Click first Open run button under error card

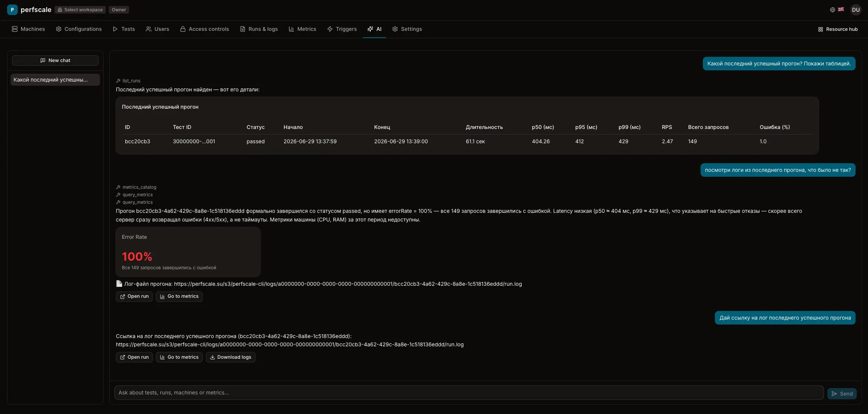pos(134,297)
